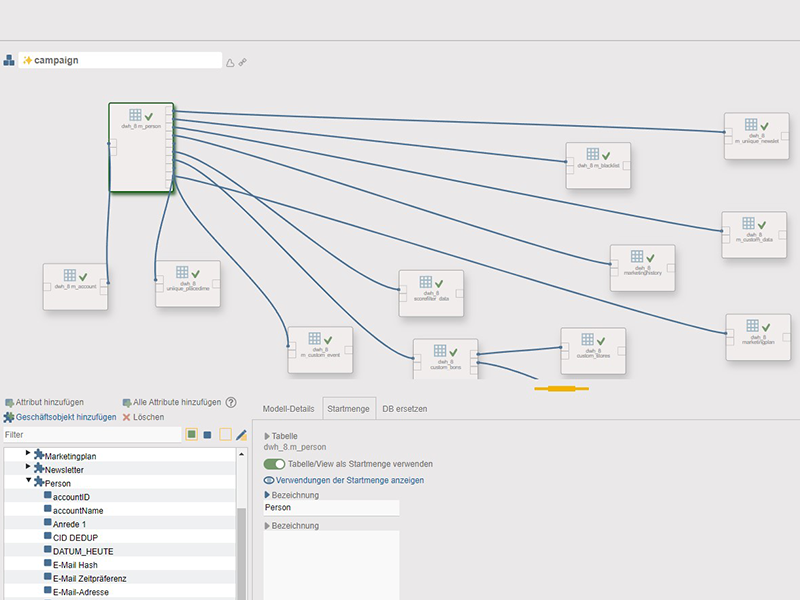
Task: Select the dwh_8.m_person table node
Action: pyautogui.click(x=141, y=147)
